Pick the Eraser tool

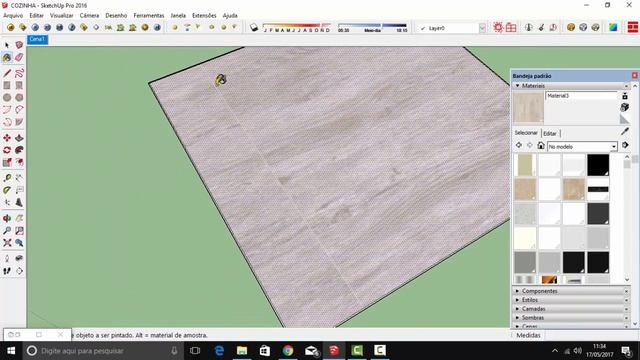coord(19,58)
